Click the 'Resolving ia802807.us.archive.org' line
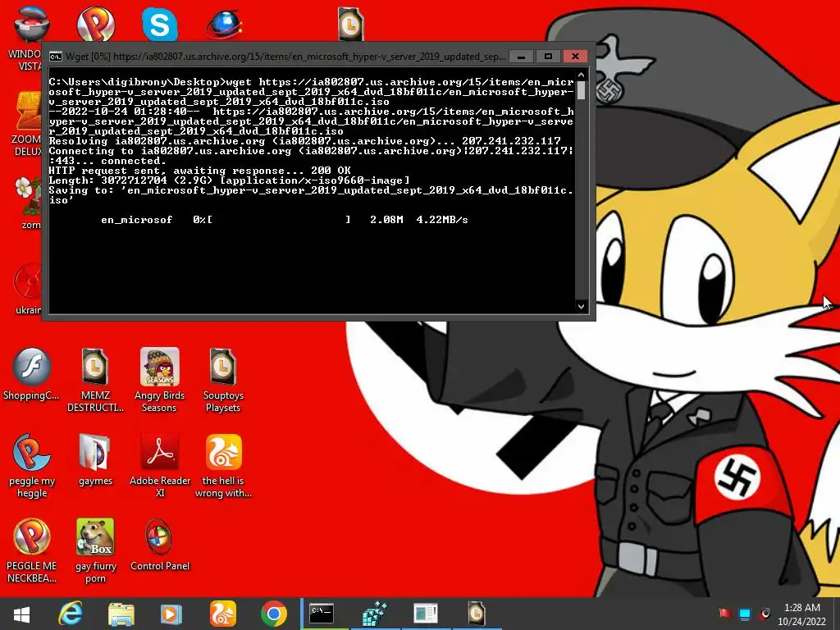Screen dimensions: 840x630 pos(305,141)
